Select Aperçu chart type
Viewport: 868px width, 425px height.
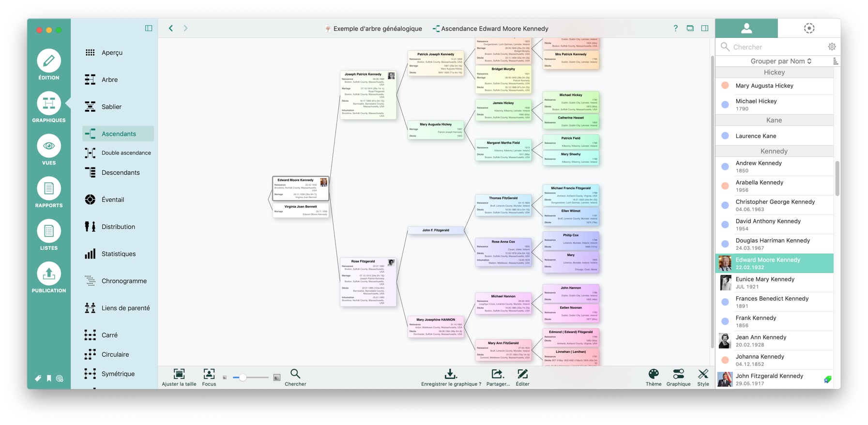[118, 52]
